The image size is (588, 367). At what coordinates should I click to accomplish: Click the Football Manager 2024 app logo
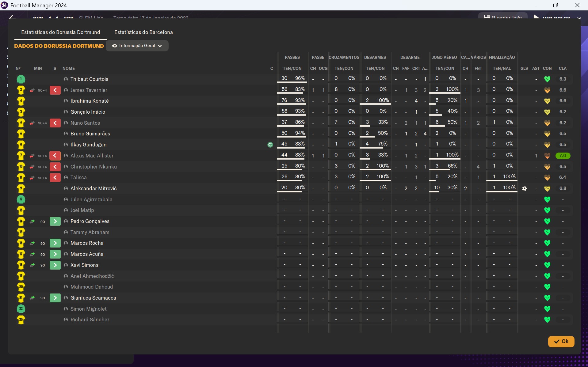pos(4,5)
